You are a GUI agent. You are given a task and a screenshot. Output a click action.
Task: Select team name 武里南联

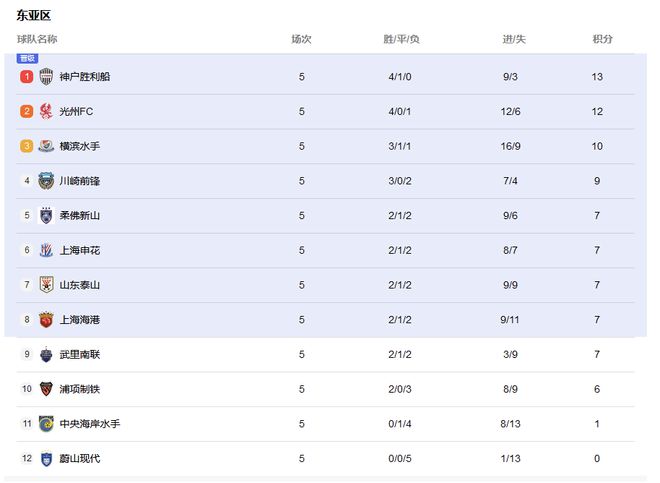[x=80, y=354]
